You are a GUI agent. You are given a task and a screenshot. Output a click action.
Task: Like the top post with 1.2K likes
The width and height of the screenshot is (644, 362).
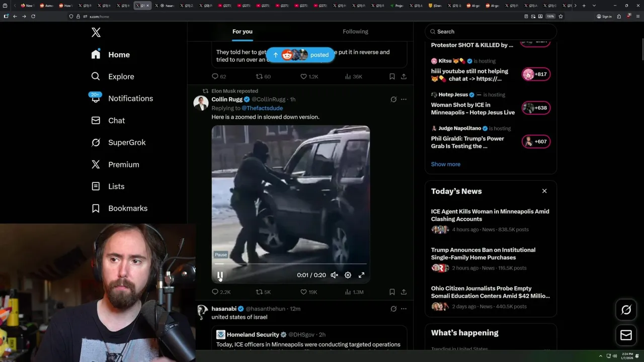coord(309,76)
